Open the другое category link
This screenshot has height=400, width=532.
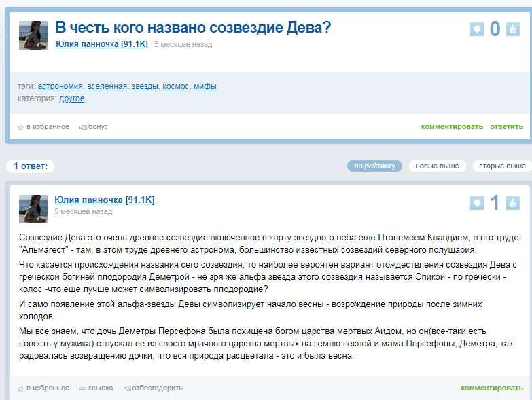point(72,98)
